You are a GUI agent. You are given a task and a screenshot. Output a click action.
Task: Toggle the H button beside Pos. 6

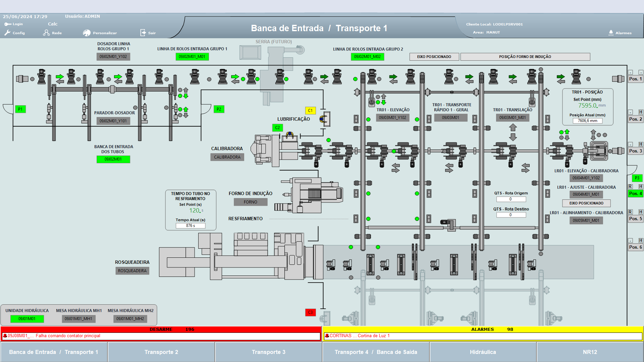(x=641, y=241)
